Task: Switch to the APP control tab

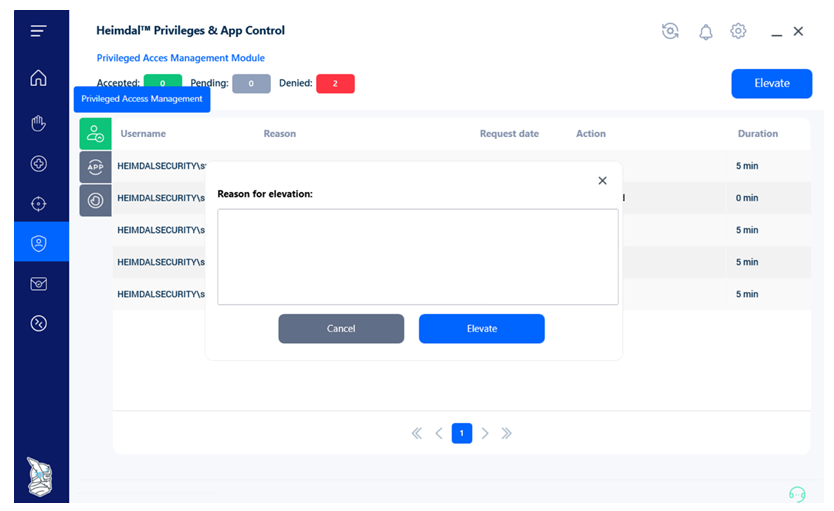Action: point(96,167)
